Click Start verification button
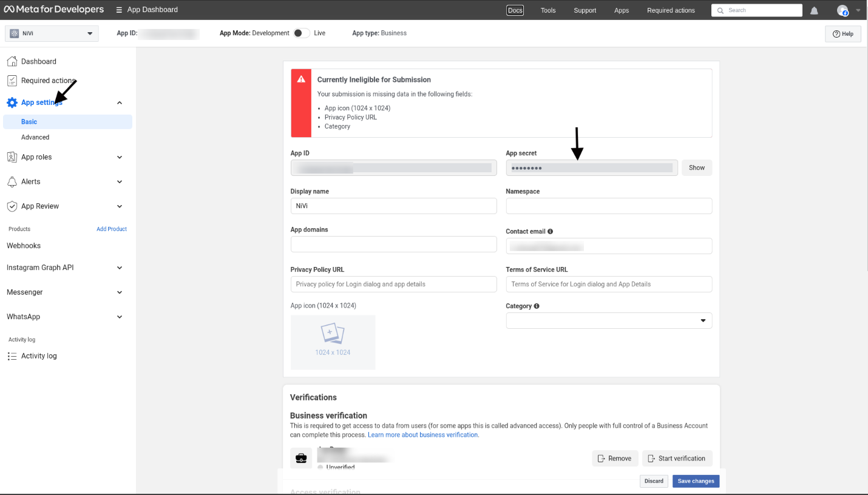The width and height of the screenshot is (868, 495). click(x=677, y=459)
